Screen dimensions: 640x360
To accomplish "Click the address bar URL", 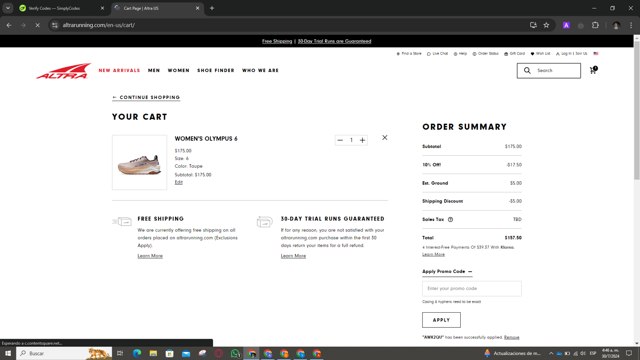I will point(98,25).
